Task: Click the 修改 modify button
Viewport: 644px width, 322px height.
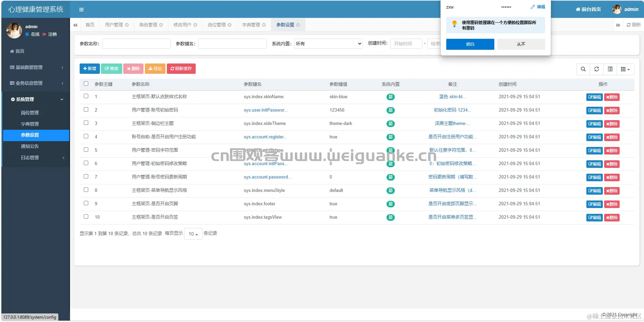Action: 112,69
